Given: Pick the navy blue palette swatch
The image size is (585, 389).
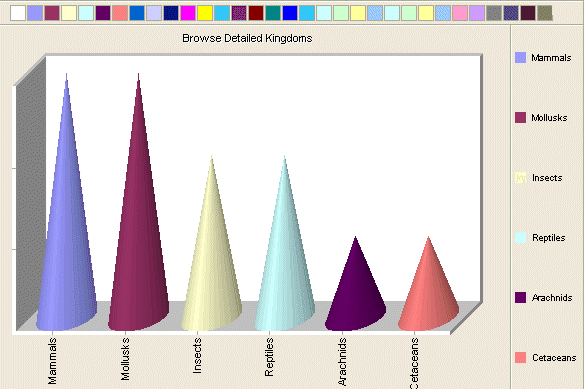Looking at the screenshot, I should tap(171, 13).
